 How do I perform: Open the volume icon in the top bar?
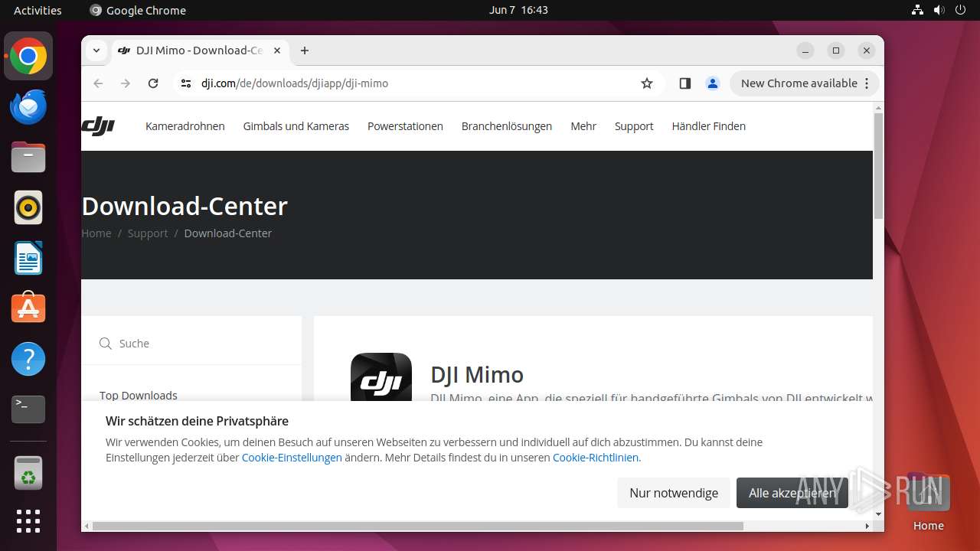pos(939,10)
